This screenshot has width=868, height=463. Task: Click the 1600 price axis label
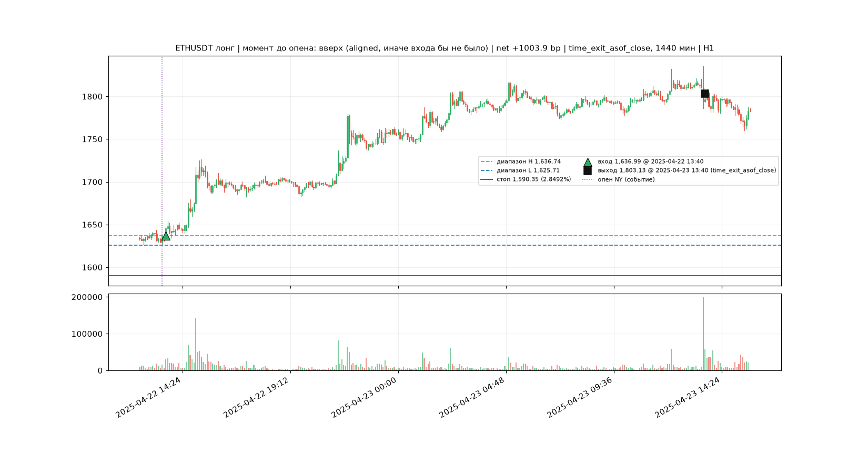[93, 268]
